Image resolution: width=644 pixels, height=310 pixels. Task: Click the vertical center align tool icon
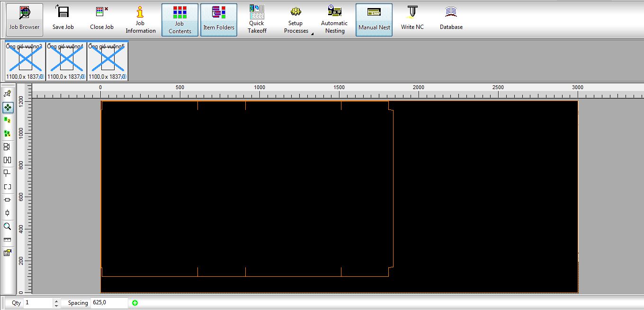(8, 213)
